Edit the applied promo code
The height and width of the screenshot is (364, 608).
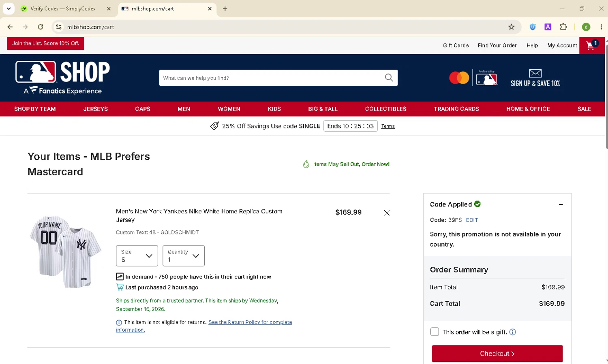coord(472,220)
